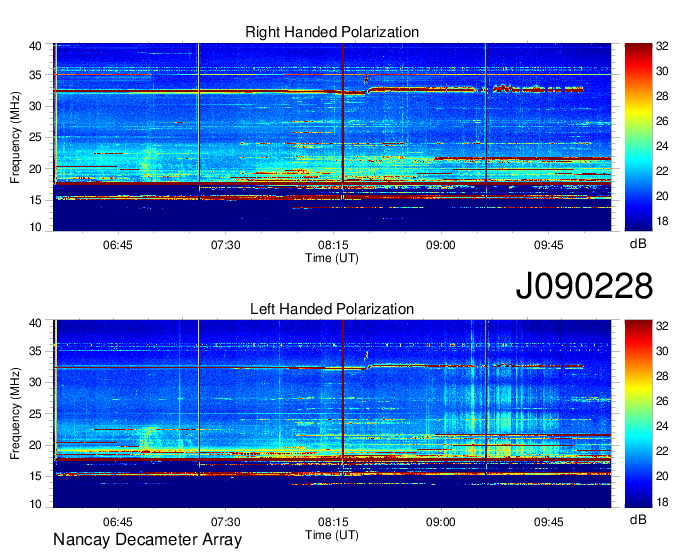Click the 09:00 tick label under bottom plot

click(441, 522)
